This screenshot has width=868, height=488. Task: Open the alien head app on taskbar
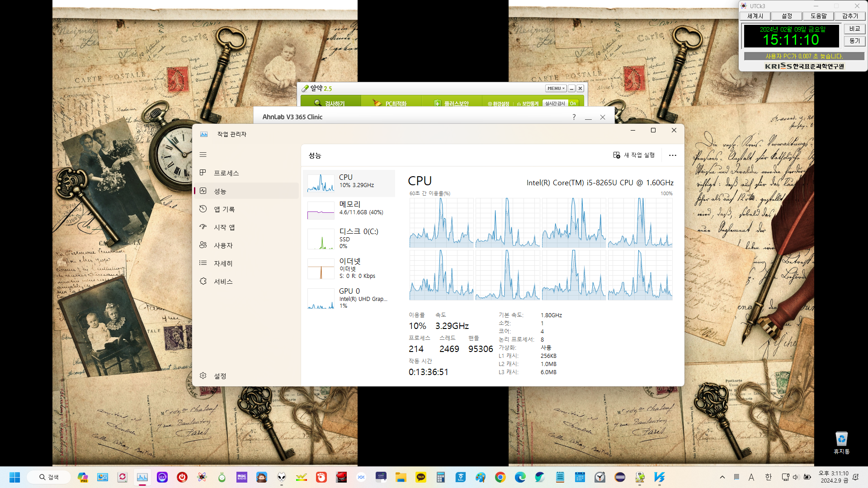click(282, 477)
